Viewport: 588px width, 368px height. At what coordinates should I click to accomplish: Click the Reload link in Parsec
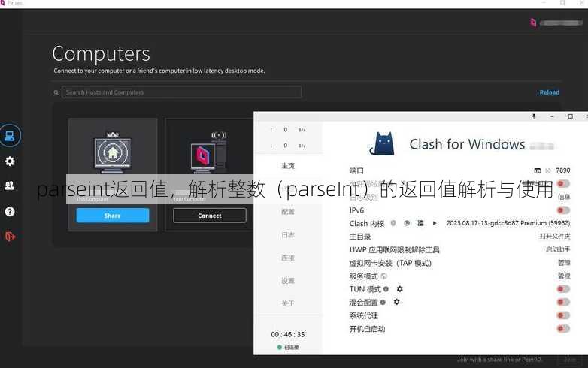550,92
